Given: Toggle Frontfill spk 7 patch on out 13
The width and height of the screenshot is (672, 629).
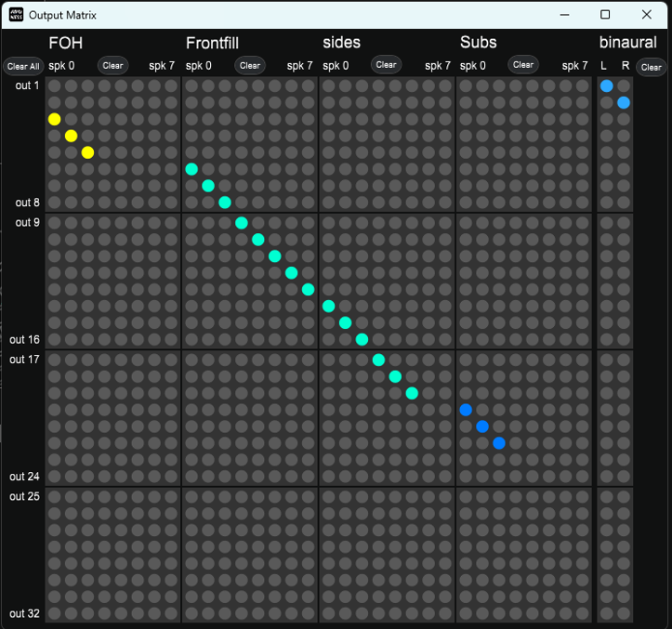Looking at the screenshot, I should pos(309,290).
